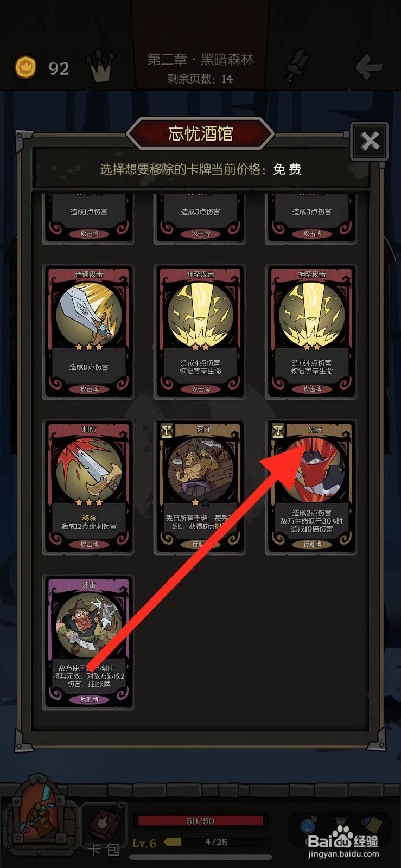Choose the 死守 action card

coord(200,487)
